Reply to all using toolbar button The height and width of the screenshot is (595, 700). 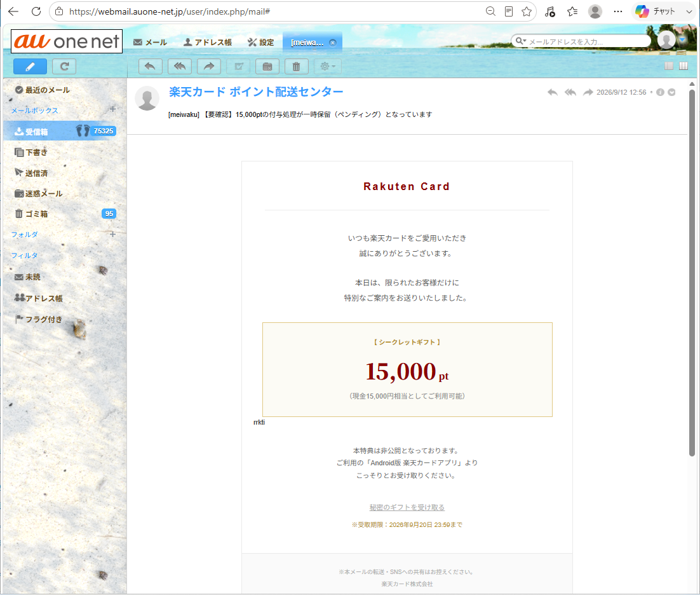[x=180, y=67]
